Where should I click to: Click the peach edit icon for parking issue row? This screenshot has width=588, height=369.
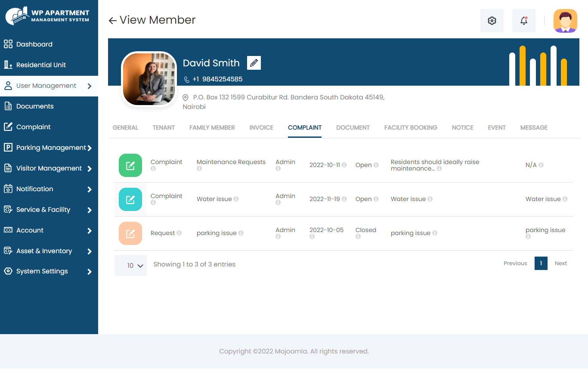pyautogui.click(x=130, y=233)
